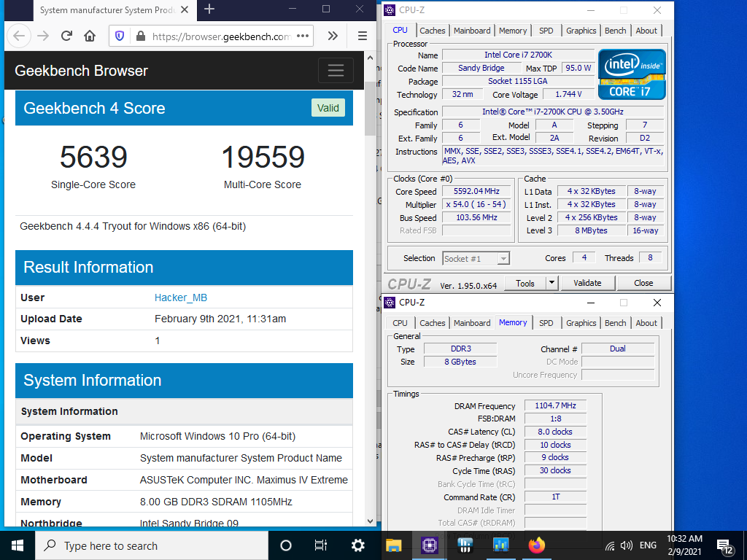Image resolution: width=747 pixels, height=560 pixels.
Task: Click the Tools button in CPU-Z
Action: (x=525, y=284)
